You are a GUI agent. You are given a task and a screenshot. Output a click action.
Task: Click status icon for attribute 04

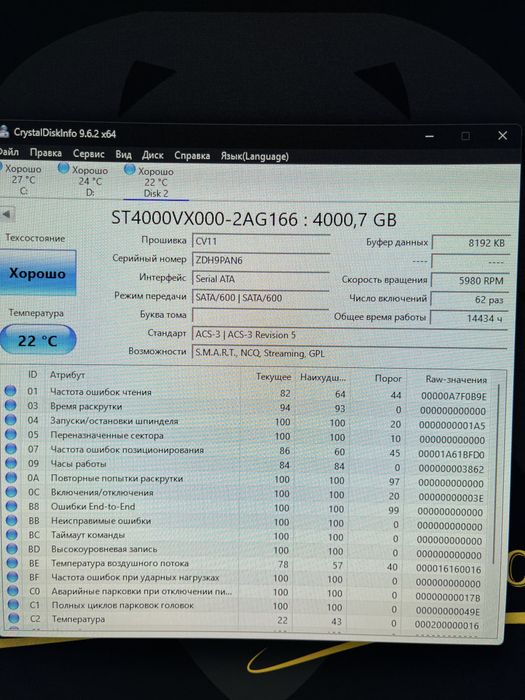[x=11, y=420]
